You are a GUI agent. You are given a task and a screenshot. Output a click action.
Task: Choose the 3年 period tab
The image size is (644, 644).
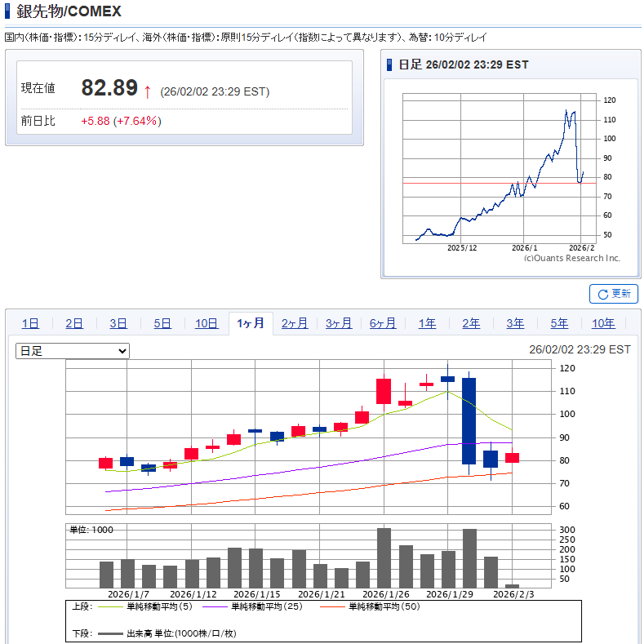tap(515, 323)
